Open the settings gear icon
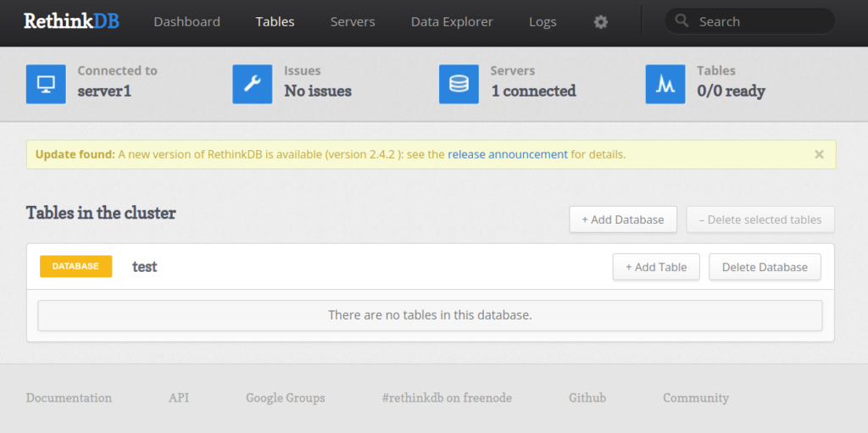 point(601,22)
